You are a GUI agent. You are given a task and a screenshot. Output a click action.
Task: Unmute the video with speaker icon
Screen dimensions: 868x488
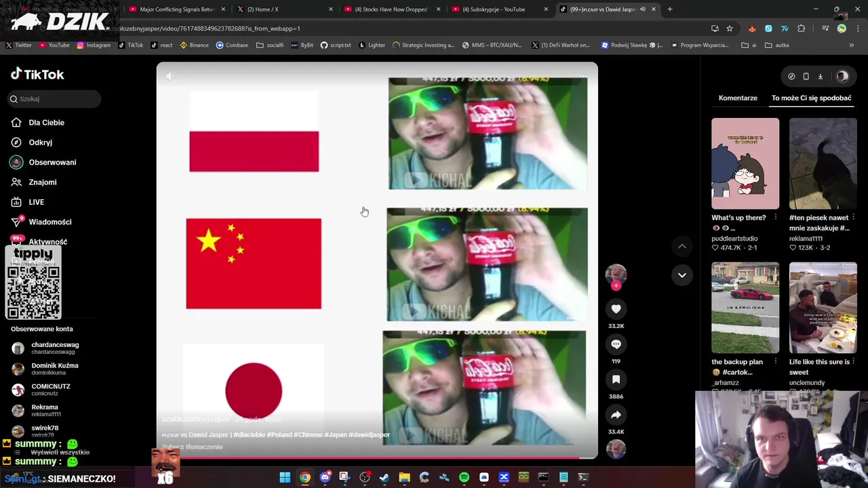tap(170, 76)
